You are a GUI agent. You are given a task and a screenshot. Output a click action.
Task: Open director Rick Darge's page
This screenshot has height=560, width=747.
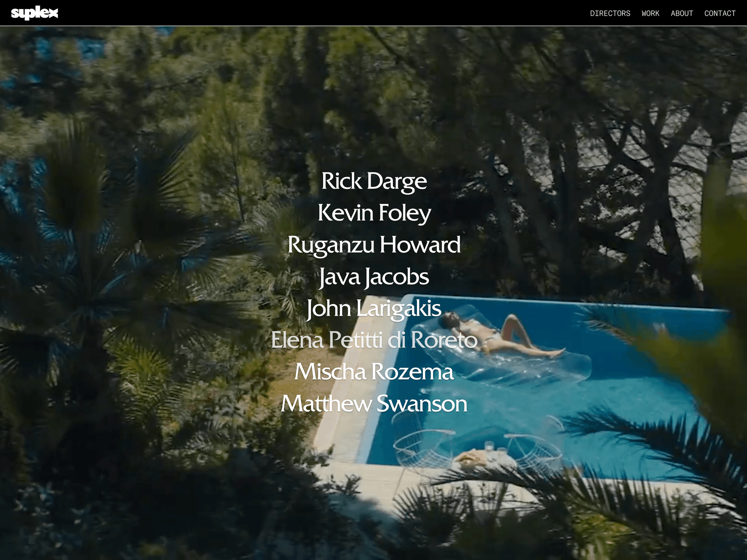(374, 181)
